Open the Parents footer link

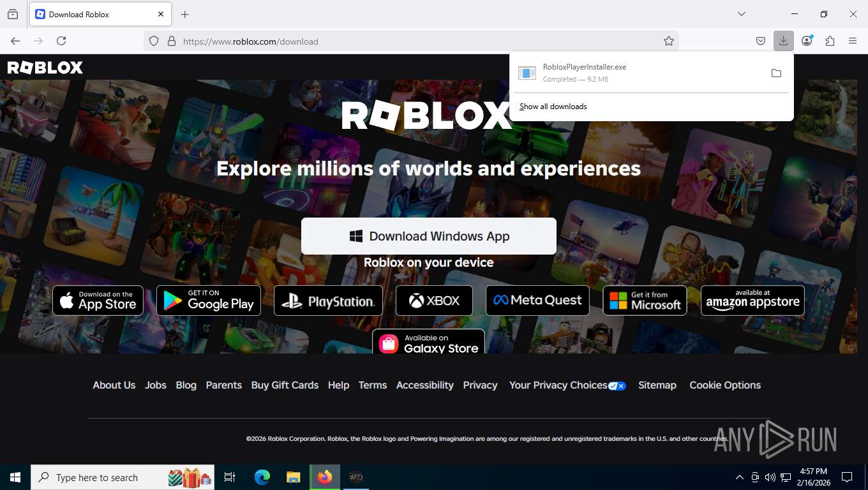[x=224, y=385]
